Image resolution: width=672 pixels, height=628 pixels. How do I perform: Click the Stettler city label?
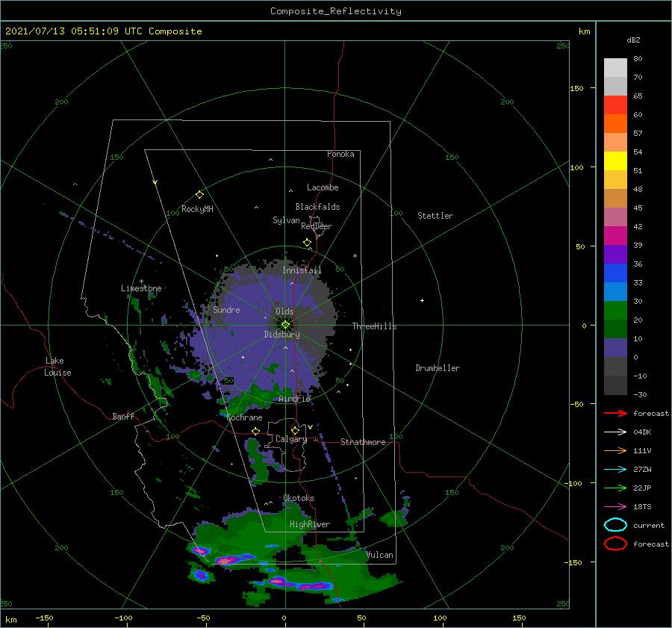click(435, 216)
